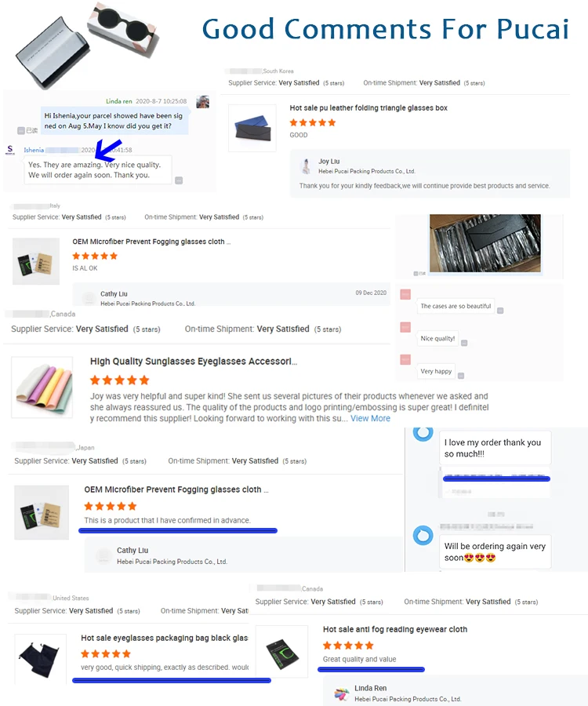The width and height of the screenshot is (588, 706).
Task: Open the black eyeglasses packaging bag thumbnail
Action: pyautogui.click(x=41, y=659)
